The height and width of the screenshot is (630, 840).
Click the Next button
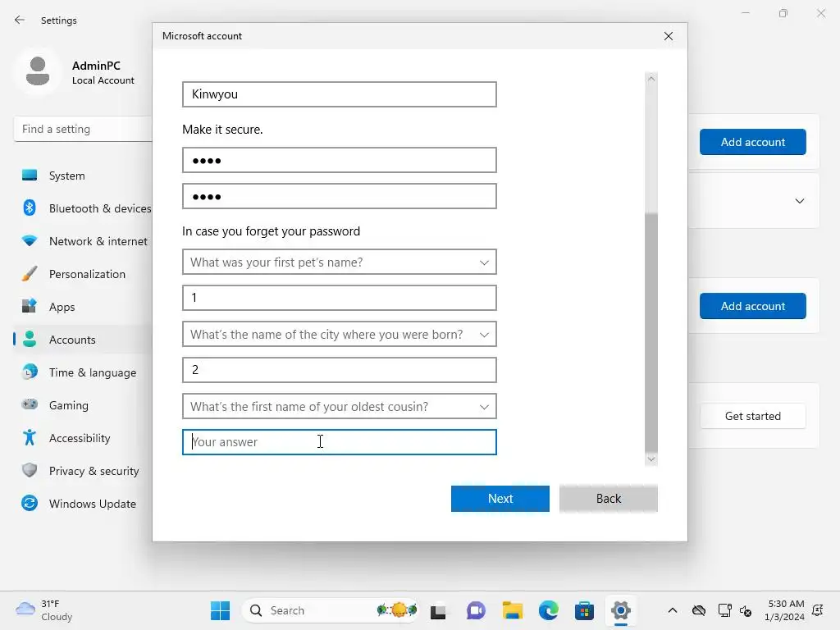(500, 499)
